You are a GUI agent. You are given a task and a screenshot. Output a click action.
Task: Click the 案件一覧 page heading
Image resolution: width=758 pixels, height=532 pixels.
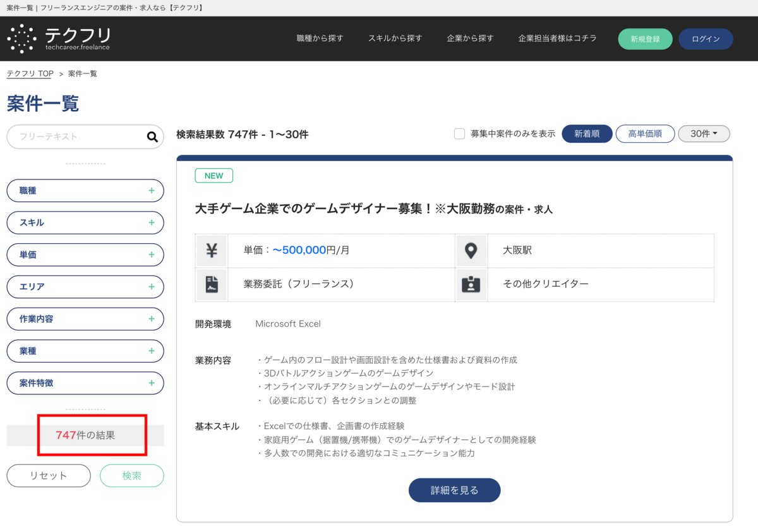click(x=43, y=104)
